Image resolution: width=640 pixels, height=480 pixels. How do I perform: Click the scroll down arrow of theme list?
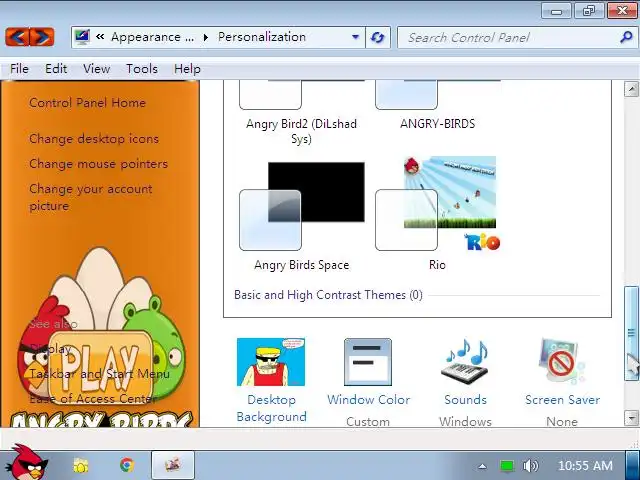(631, 418)
